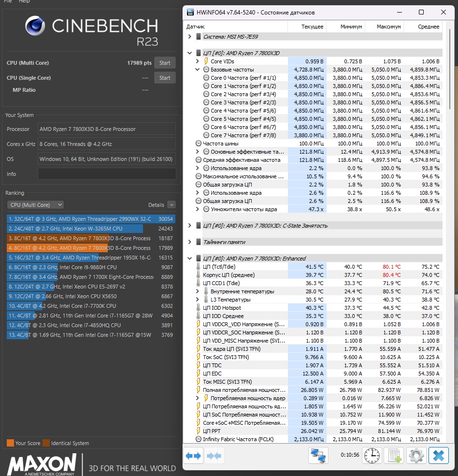Click the blue X close sensors button
The width and height of the screenshot is (458, 476).
pos(439,455)
